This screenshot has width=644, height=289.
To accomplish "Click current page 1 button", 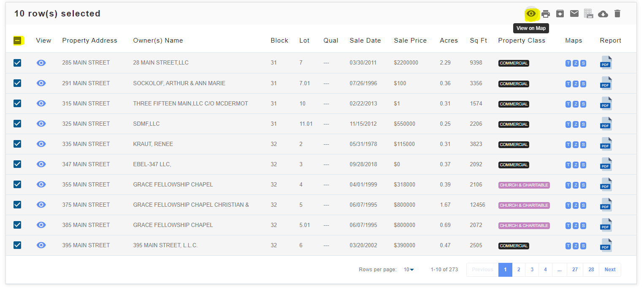I will 505,270.
